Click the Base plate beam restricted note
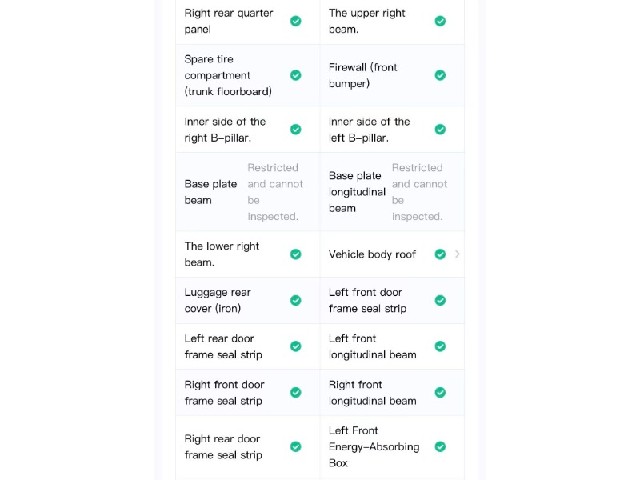640x480 pixels. (275, 192)
